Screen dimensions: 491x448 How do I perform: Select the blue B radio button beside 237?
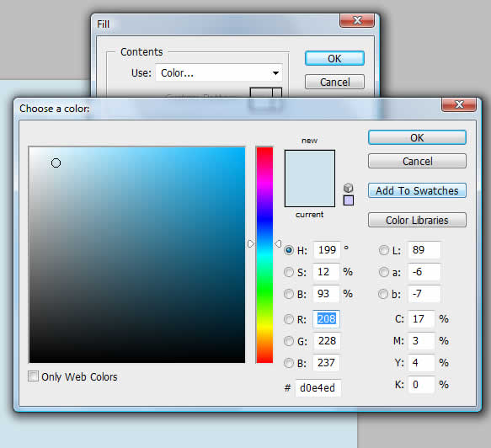point(289,363)
